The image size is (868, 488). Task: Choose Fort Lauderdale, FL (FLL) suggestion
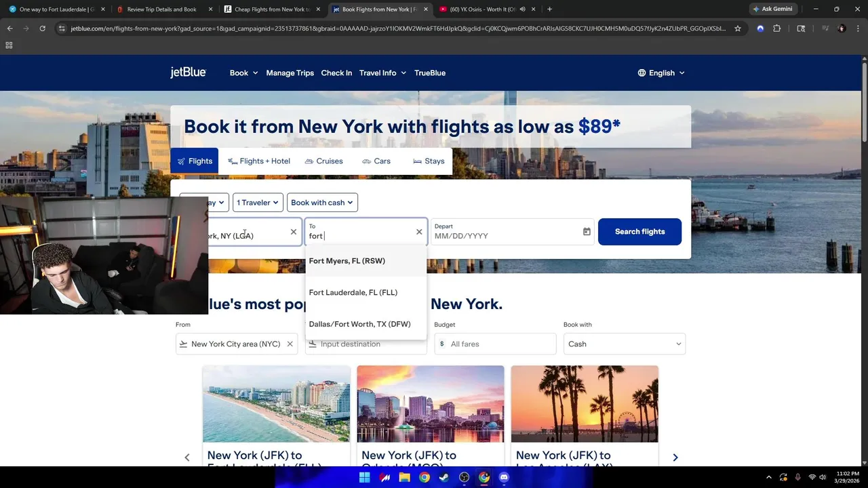click(366, 293)
